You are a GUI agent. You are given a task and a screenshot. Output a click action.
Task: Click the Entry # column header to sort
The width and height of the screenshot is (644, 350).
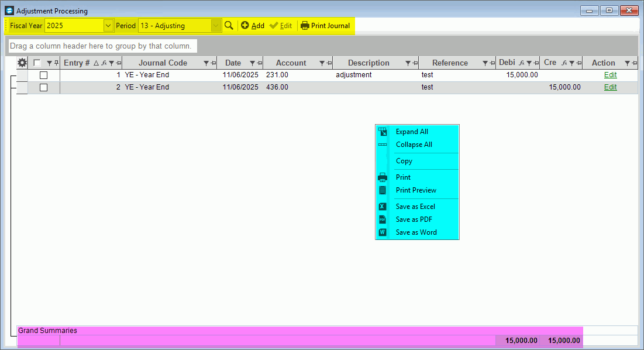point(77,63)
